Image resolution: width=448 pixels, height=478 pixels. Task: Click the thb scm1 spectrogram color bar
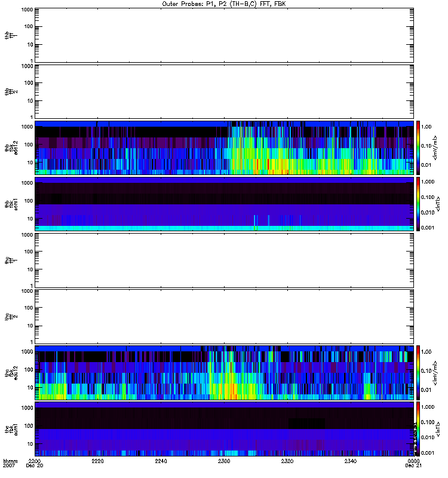click(x=418, y=204)
